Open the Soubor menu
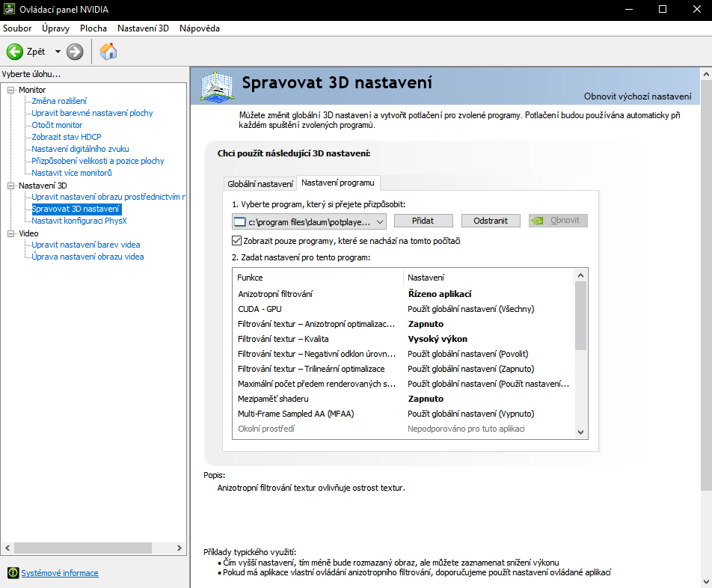The image size is (712, 588). coord(17,28)
